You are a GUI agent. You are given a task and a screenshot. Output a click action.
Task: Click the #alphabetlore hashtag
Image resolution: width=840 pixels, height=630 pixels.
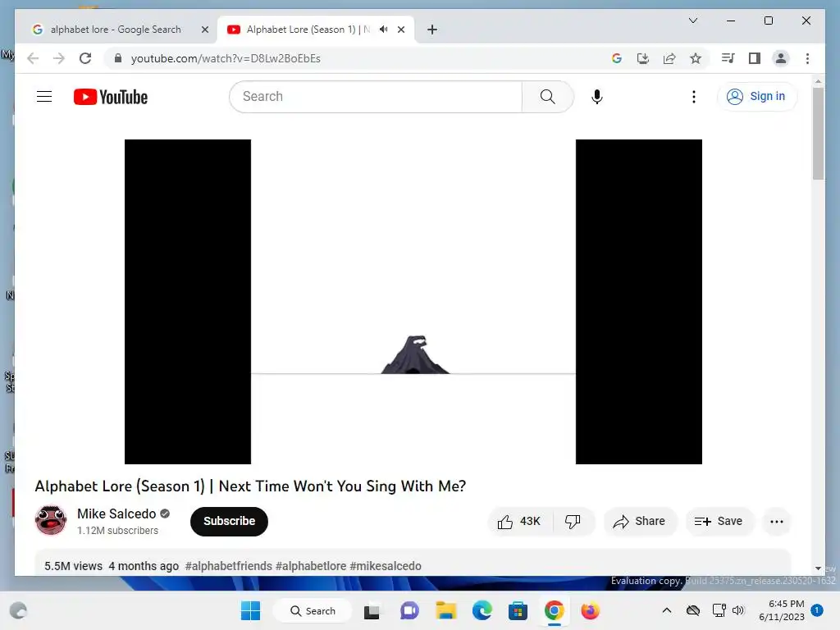311,566
